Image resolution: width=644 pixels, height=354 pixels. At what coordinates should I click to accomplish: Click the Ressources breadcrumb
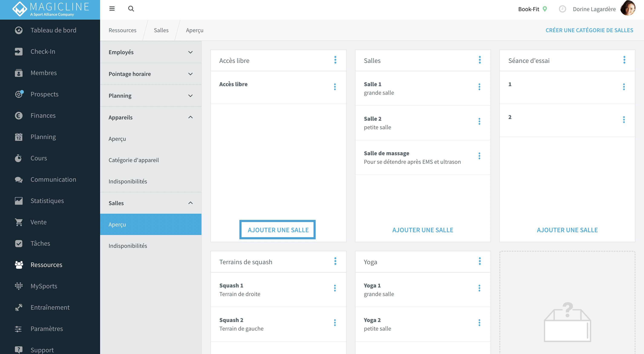[x=122, y=30]
